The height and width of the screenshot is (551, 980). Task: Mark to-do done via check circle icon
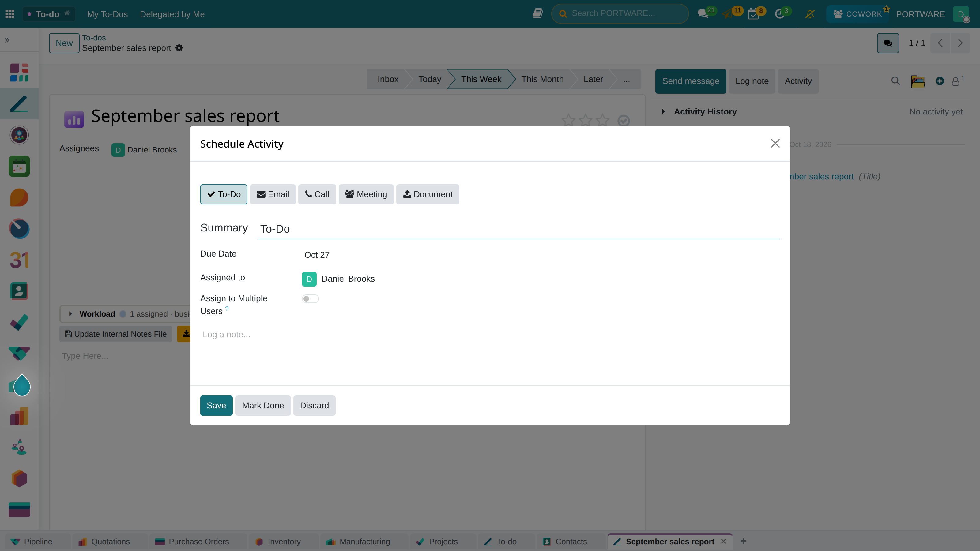point(624,121)
